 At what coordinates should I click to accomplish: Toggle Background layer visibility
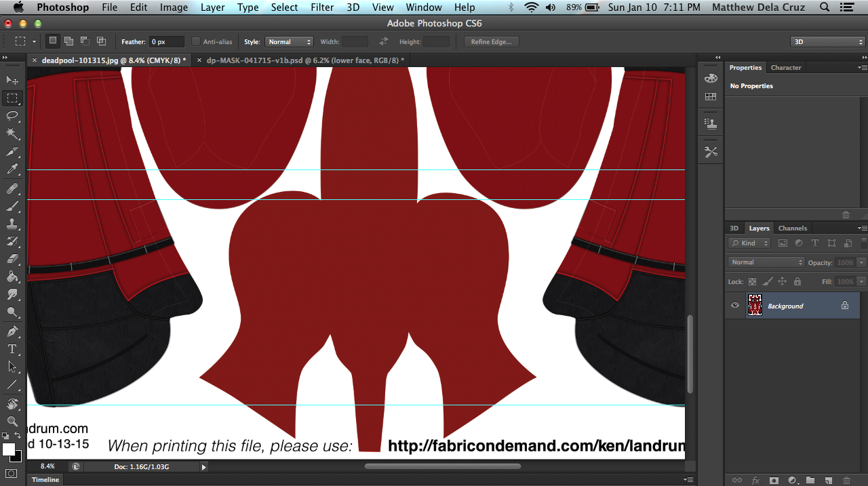(x=735, y=306)
